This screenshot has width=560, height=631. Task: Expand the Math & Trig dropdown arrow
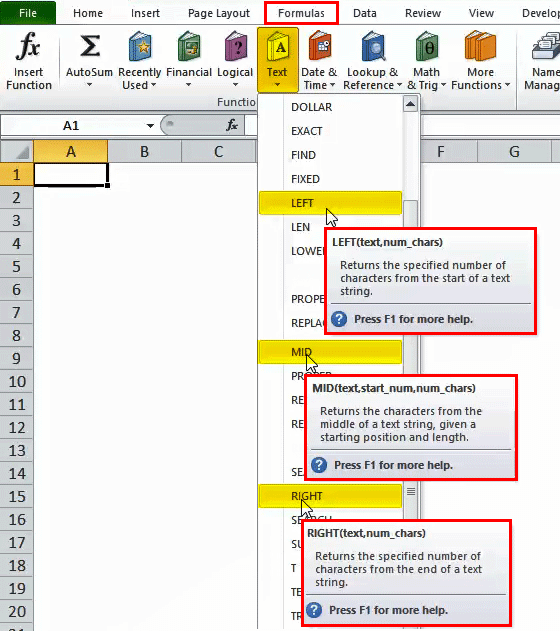coord(443,85)
